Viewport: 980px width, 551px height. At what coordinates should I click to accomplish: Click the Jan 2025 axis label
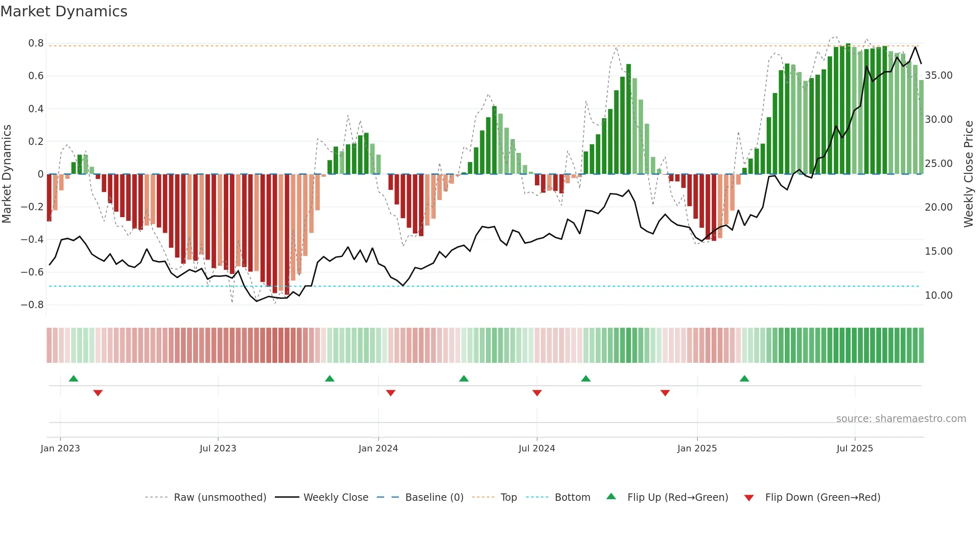click(697, 448)
